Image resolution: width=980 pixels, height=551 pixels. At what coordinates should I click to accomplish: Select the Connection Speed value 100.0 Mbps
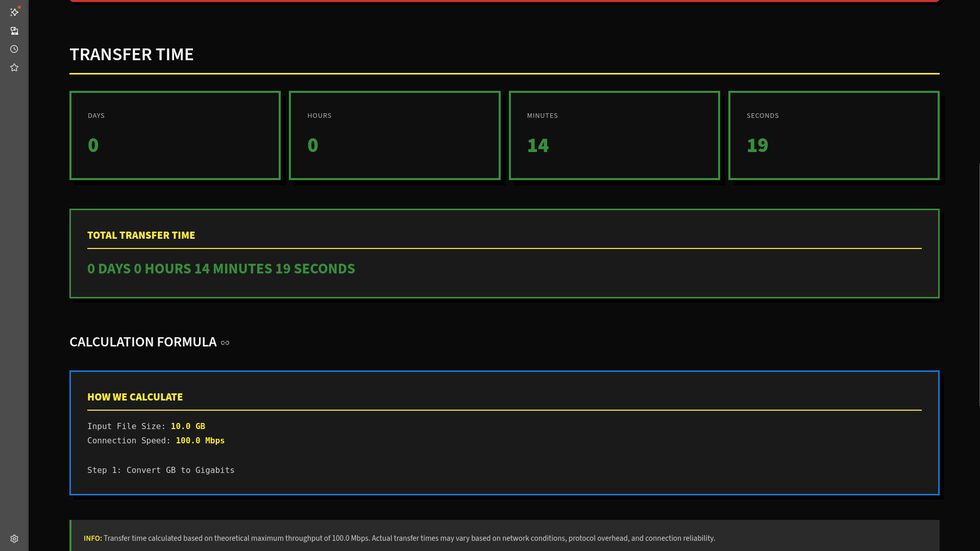[x=200, y=440]
